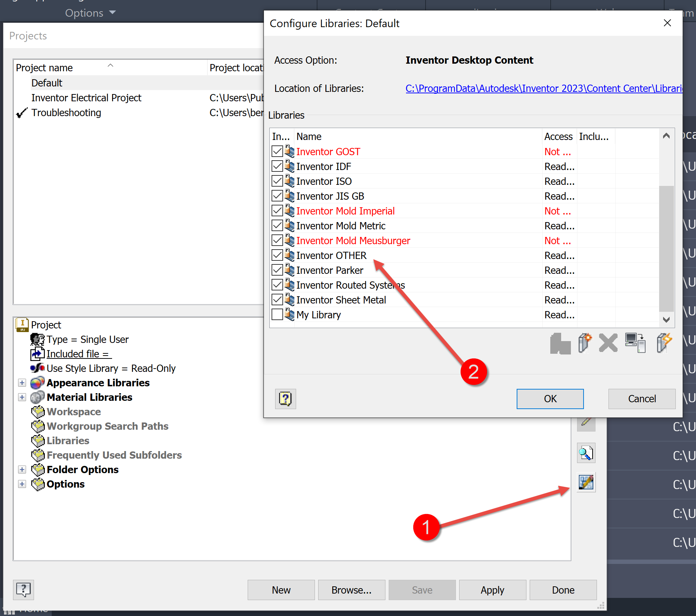The height and width of the screenshot is (616, 696).
Task: Open Configure Content Center Libraries icon
Action: [x=586, y=482]
